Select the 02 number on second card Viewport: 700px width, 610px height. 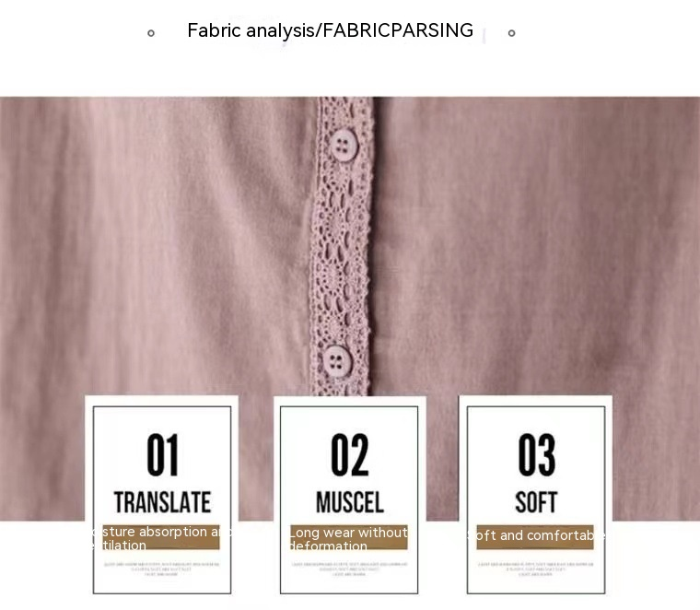pos(350,455)
